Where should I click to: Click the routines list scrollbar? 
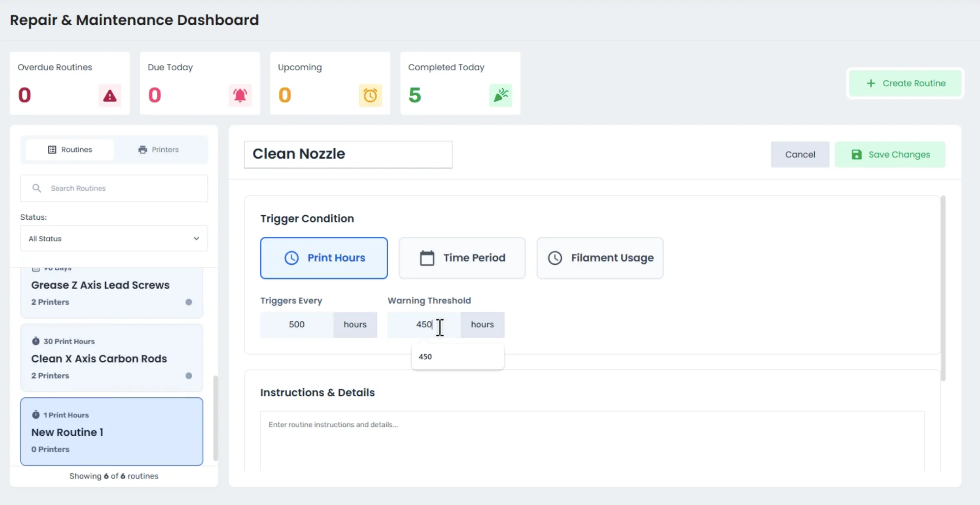coord(216,418)
